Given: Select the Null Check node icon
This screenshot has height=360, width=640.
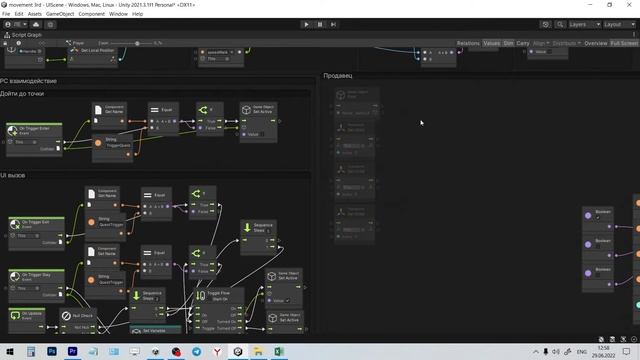Looking at the screenshot, I should (x=66, y=316).
